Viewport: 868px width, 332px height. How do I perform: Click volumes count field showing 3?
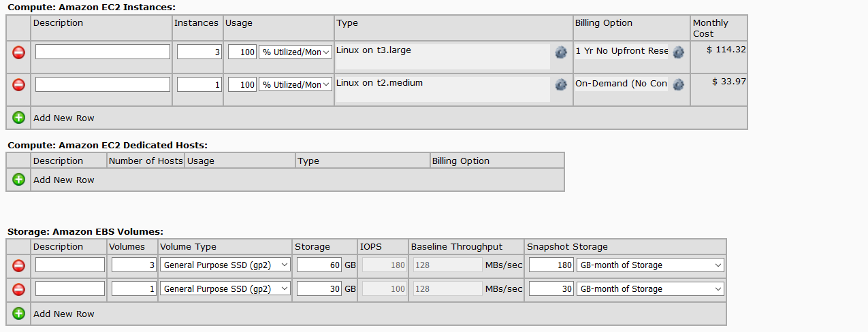[134, 265]
